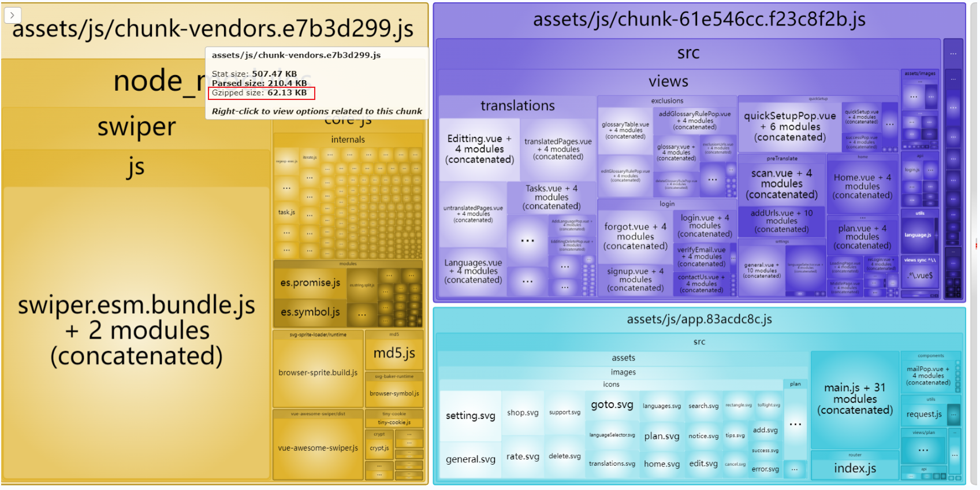Open the Editting.vue + 4 modules block
The height and width of the screenshot is (490, 980).
pyautogui.click(x=479, y=149)
